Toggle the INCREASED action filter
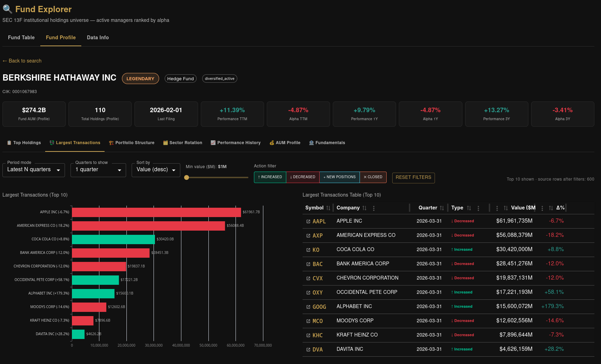The image size is (601, 364). (x=270, y=177)
